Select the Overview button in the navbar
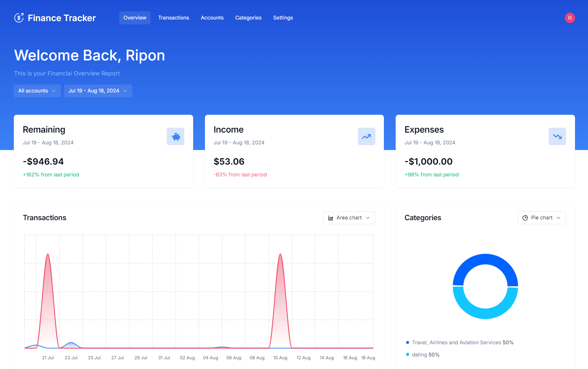Screen dimensions: 588x369 (x=135, y=17)
